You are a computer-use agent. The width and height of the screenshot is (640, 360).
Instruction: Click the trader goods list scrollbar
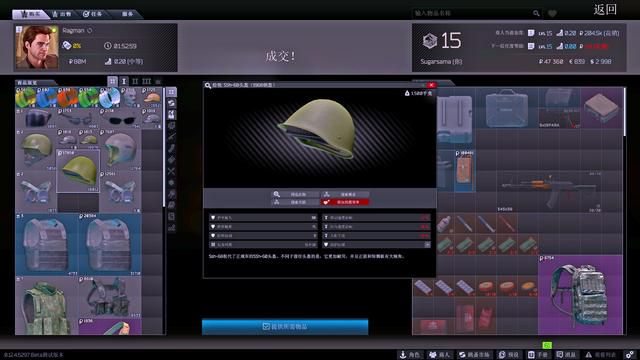pos(164,147)
